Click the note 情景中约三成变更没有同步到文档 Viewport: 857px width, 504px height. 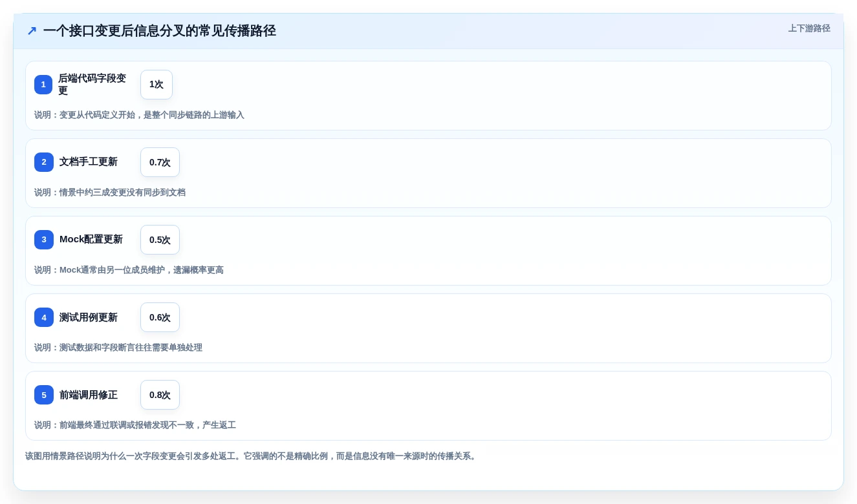tap(110, 193)
